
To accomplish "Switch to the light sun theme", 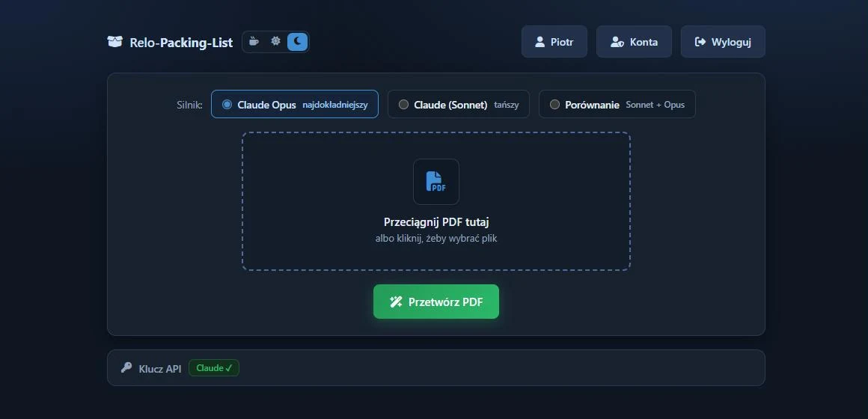I will click(x=275, y=41).
